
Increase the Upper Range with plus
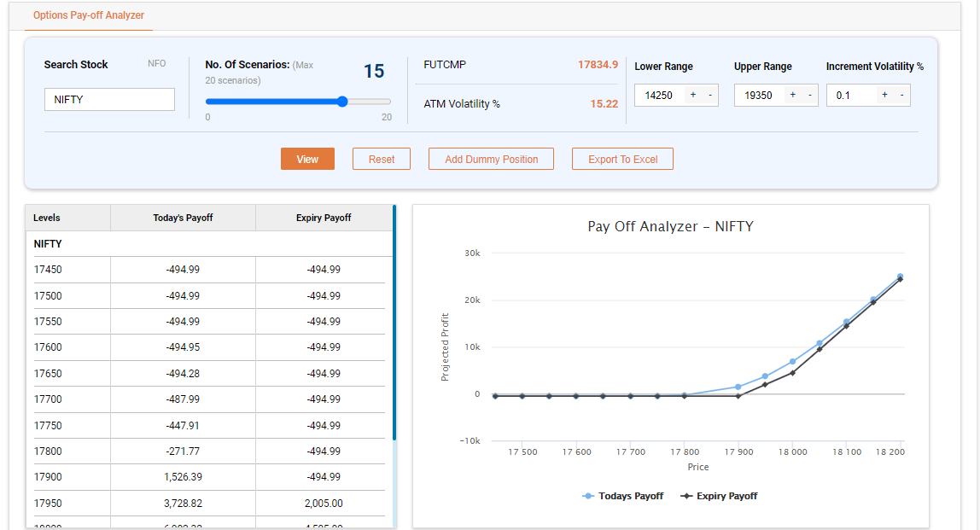coord(792,96)
